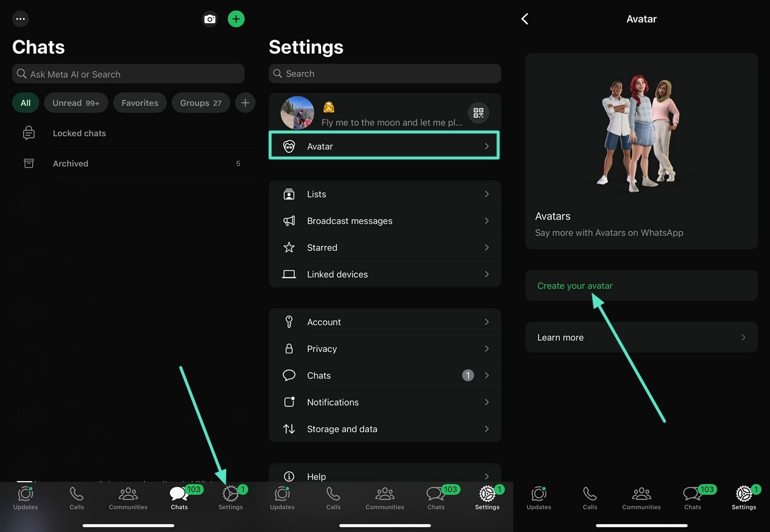Open the camera from Chats header
This screenshot has width=770, height=532.
(x=210, y=19)
